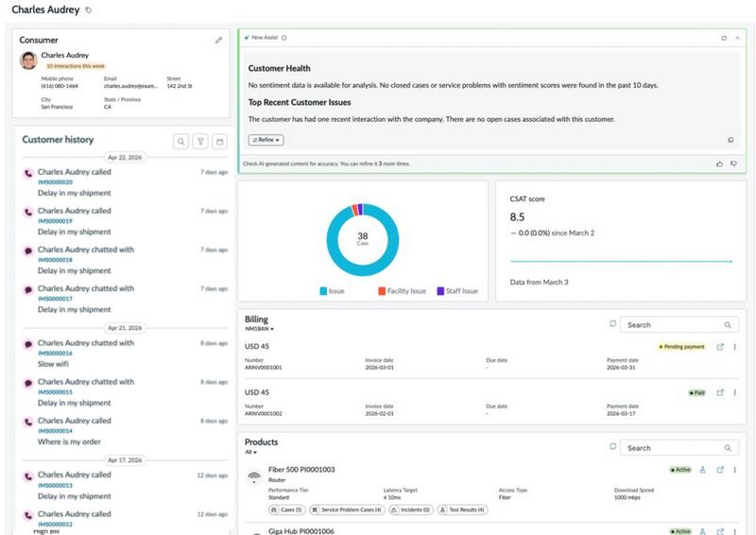The width and height of the screenshot is (756, 535).
Task: Click the Cases (5) pill for Fiber 500
Action: pos(287,509)
